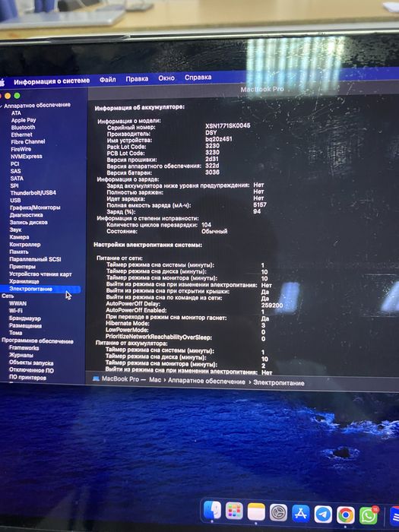Select SAS in the sidebar

tap(16, 171)
